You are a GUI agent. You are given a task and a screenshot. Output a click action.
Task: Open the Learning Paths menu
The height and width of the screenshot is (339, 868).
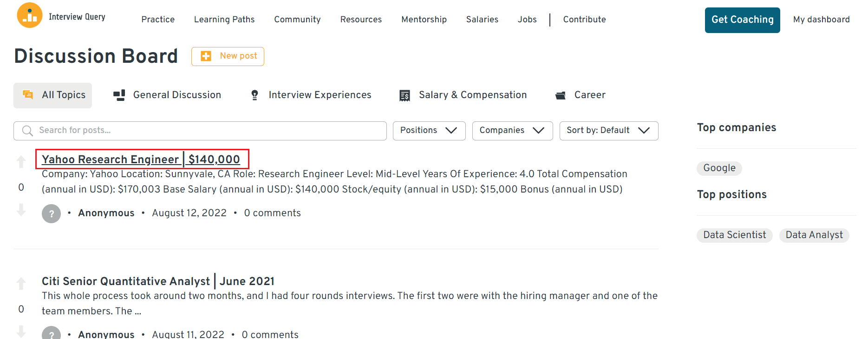click(224, 20)
